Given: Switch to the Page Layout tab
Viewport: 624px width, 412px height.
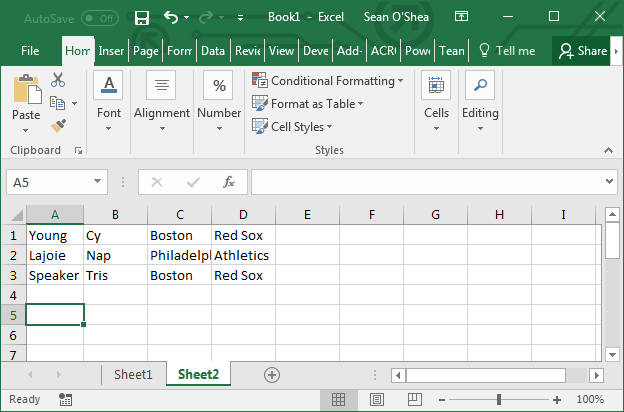Looking at the screenshot, I should pos(146,51).
